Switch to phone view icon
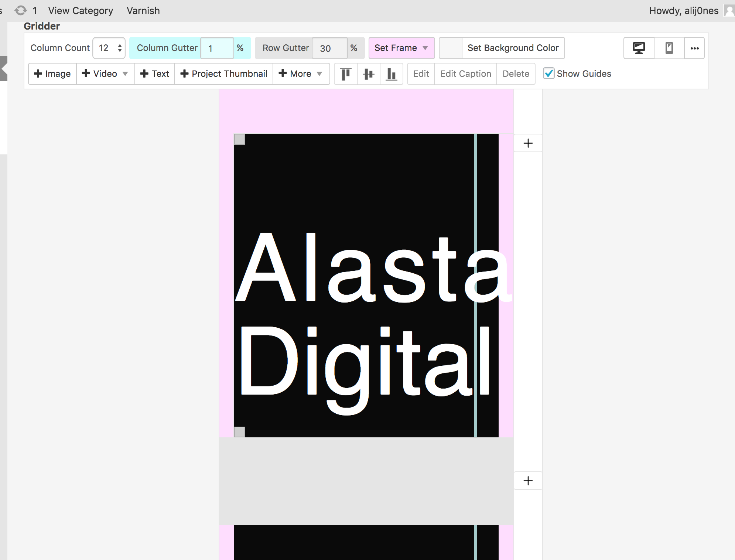This screenshot has height=560, width=735. click(x=669, y=48)
